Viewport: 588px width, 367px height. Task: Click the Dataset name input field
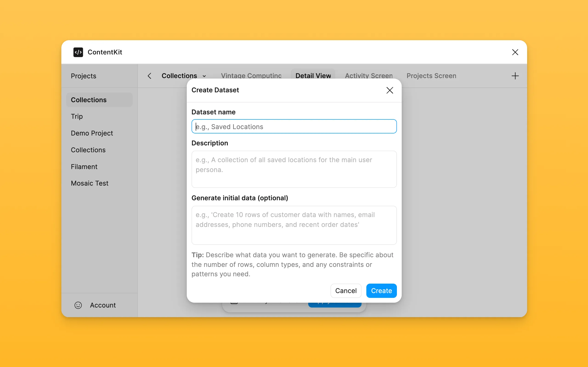pos(294,126)
